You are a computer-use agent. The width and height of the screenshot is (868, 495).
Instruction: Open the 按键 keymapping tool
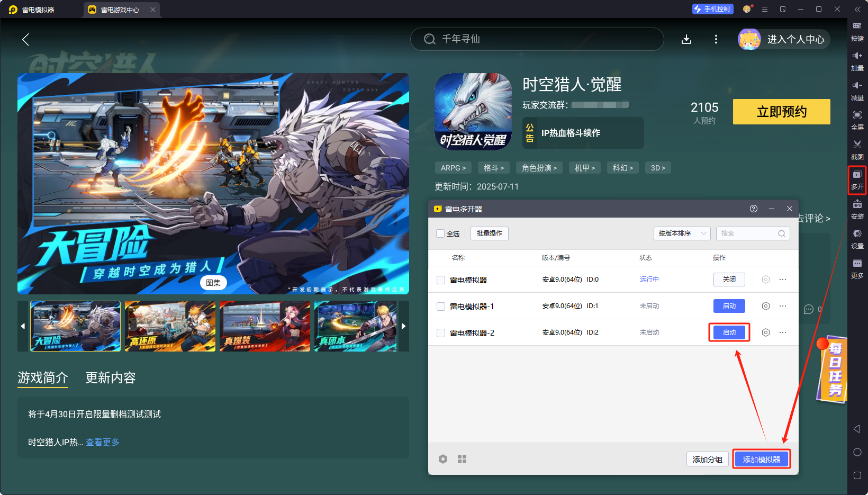(857, 31)
